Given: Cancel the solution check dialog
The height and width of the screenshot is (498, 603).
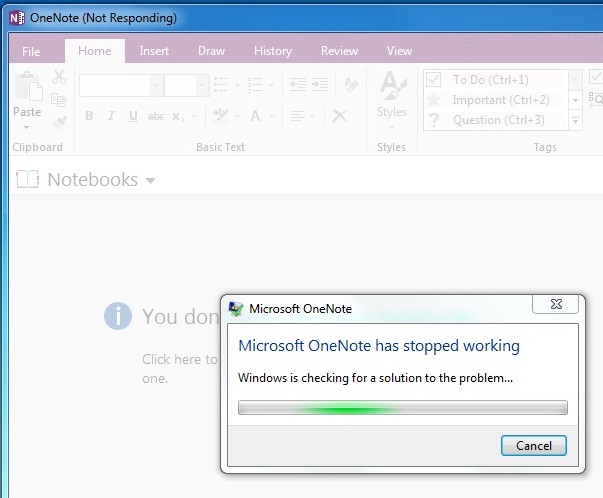Looking at the screenshot, I should [534, 445].
